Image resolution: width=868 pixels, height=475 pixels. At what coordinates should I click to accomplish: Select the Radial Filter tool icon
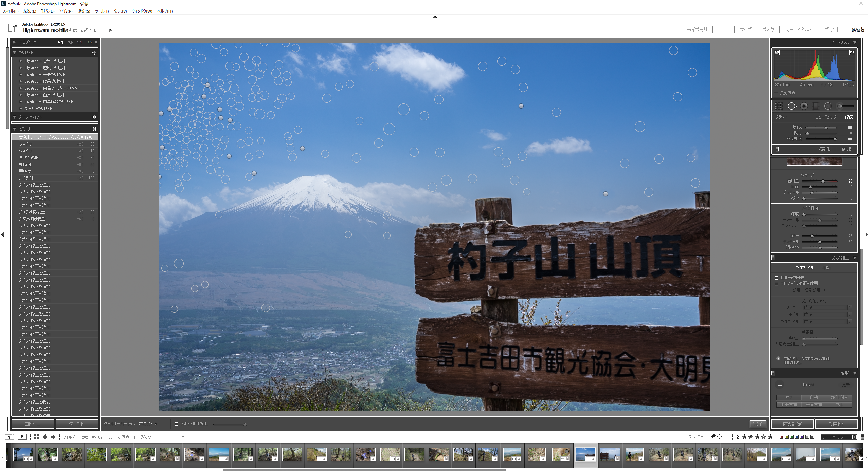[x=828, y=106]
